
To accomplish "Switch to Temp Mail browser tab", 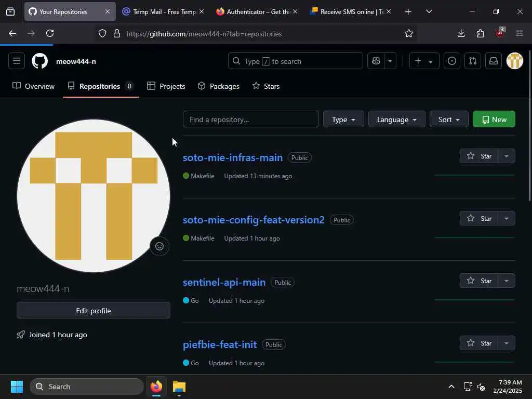I will click(163, 11).
